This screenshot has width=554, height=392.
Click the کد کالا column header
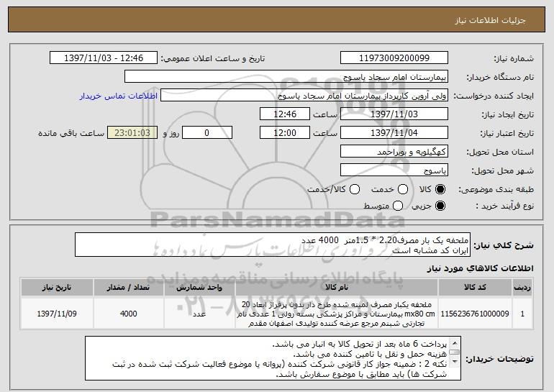475,288
